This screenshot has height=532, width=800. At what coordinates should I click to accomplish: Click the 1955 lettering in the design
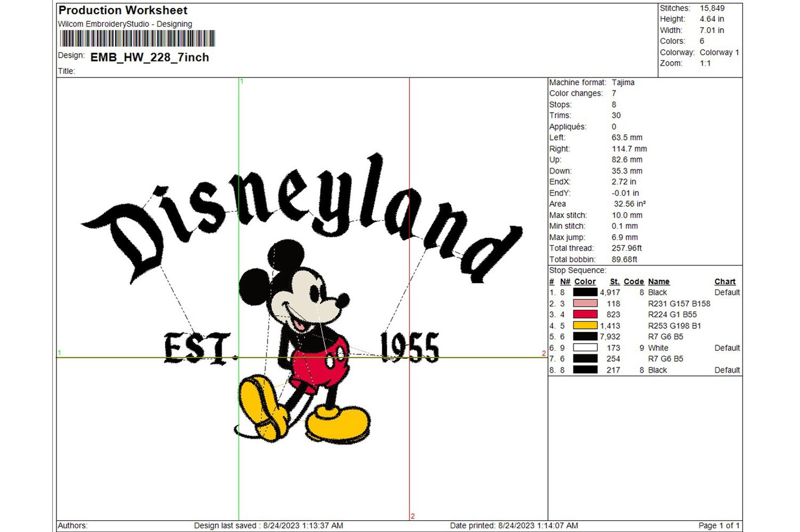[x=409, y=347]
